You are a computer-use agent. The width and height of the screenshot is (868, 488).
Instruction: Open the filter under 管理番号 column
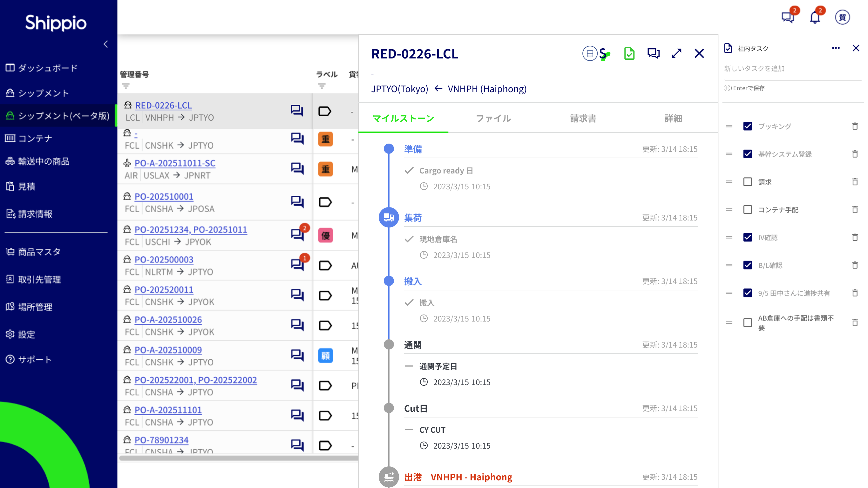[126, 86]
